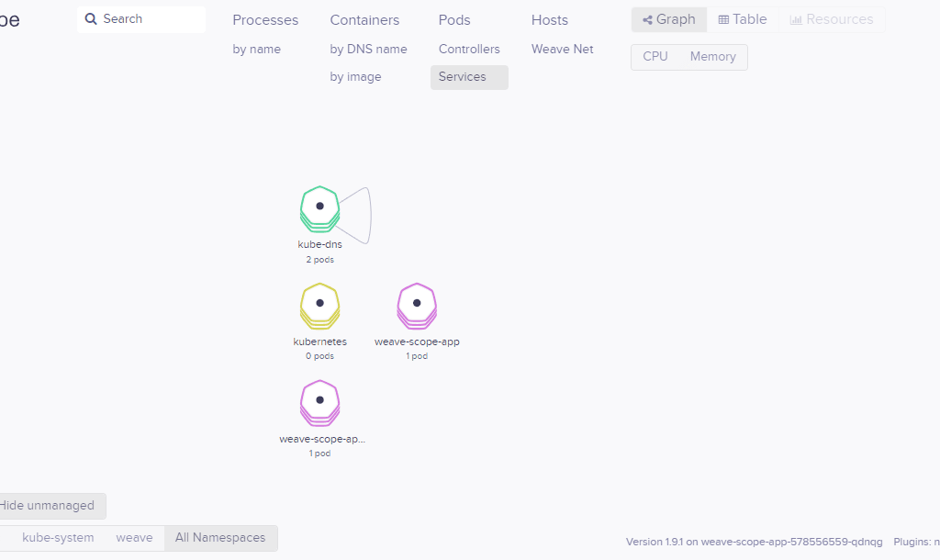Switch to Resources view mode
940x560 pixels.
[832, 19]
